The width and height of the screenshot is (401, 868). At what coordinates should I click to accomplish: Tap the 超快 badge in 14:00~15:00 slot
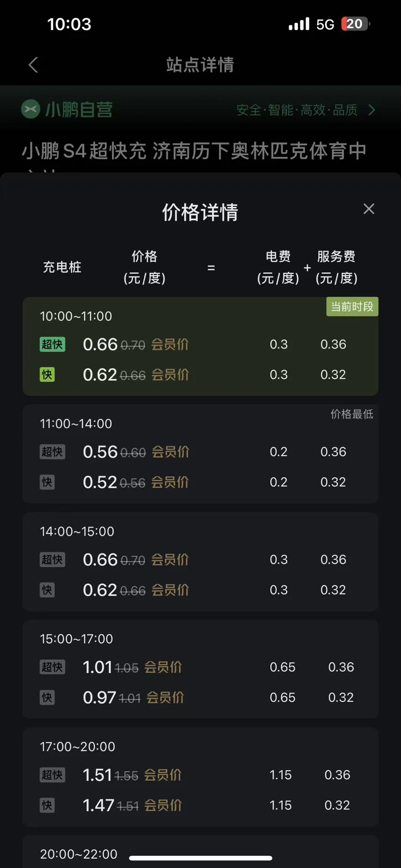[52, 560]
